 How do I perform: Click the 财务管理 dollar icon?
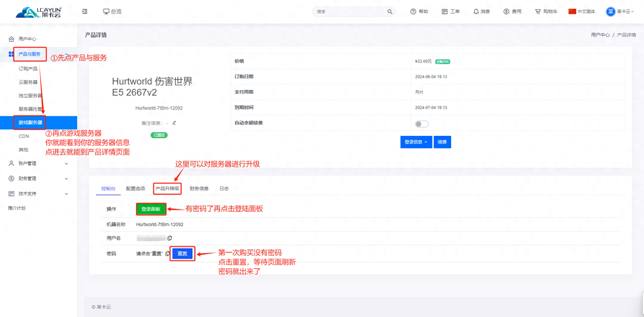(11, 178)
